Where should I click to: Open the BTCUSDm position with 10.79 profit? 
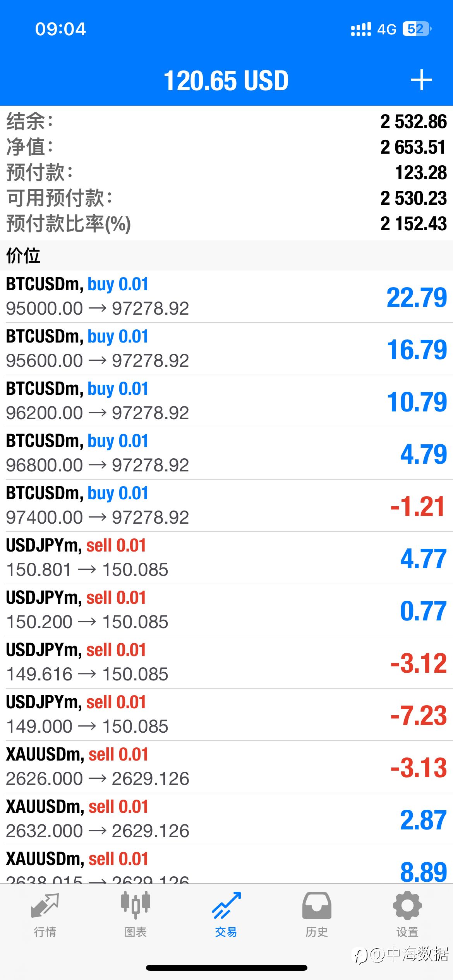(226, 401)
